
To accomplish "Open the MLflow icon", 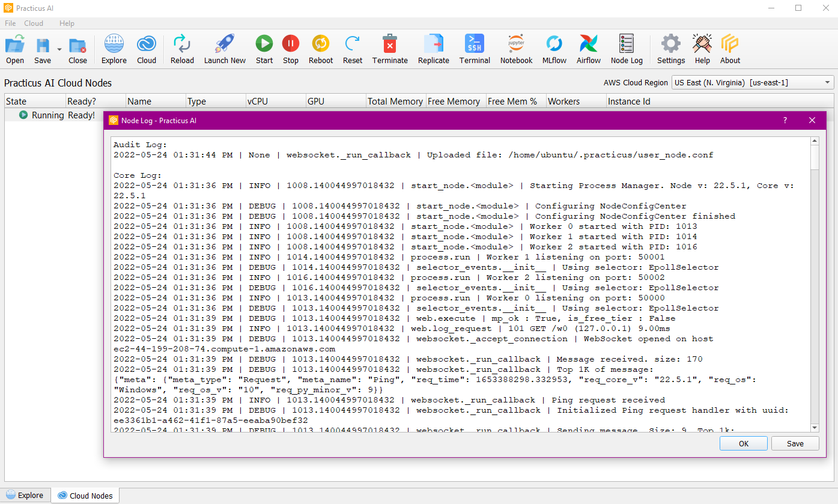I will point(554,49).
